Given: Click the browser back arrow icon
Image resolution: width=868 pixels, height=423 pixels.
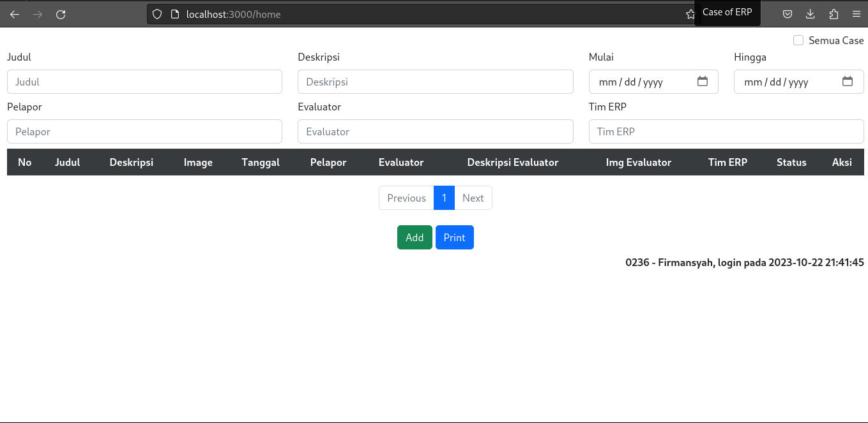Looking at the screenshot, I should pyautogui.click(x=15, y=14).
